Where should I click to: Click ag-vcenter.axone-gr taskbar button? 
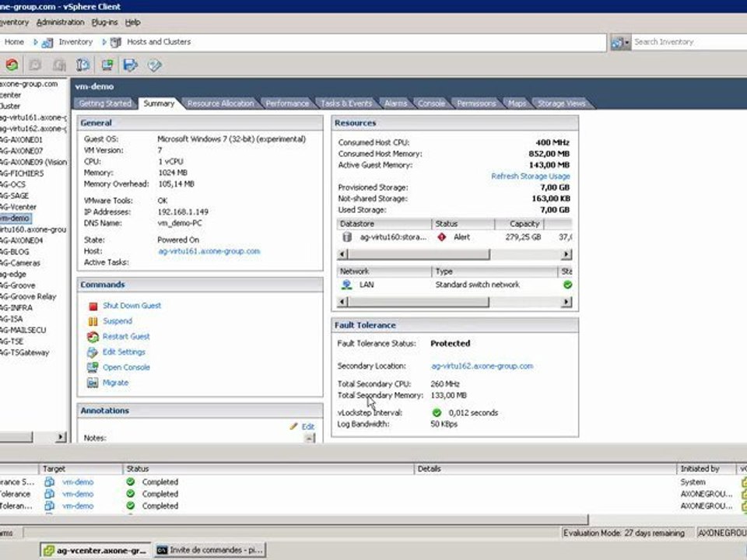(96, 551)
